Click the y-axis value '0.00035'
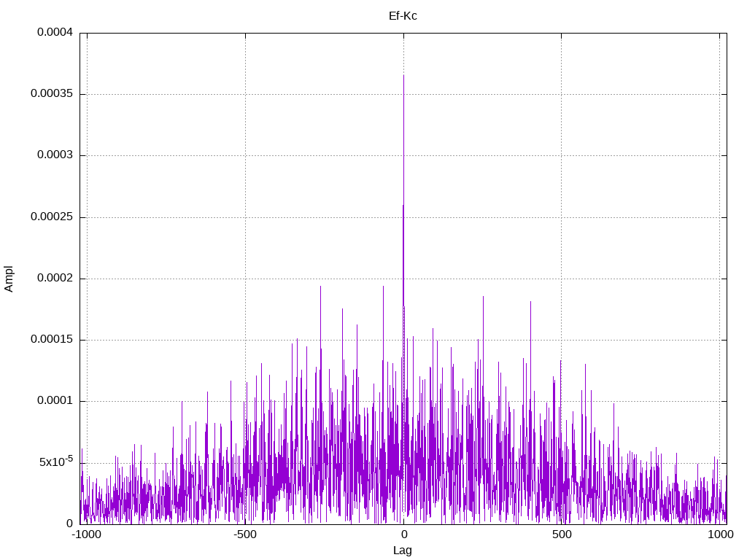This screenshot has width=747, height=560. tap(52, 94)
